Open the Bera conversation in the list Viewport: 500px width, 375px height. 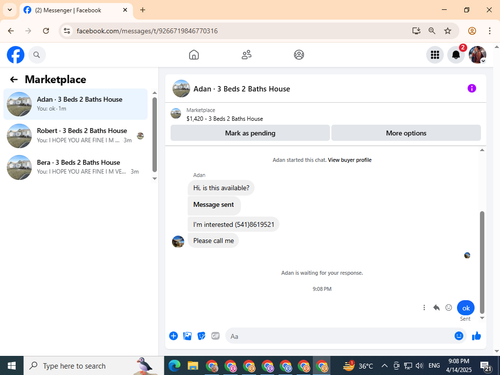coord(75,167)
